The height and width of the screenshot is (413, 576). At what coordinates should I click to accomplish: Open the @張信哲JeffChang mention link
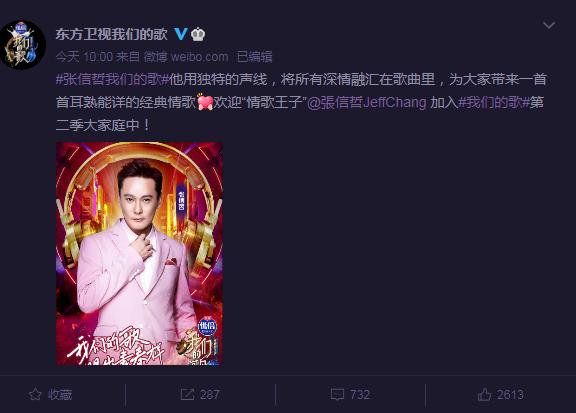(367, 103)
